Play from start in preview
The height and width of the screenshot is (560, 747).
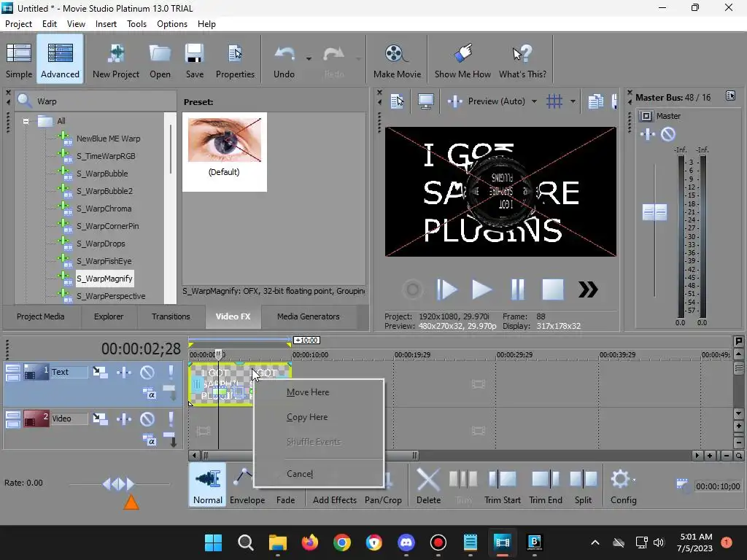[x=447, y=289]
